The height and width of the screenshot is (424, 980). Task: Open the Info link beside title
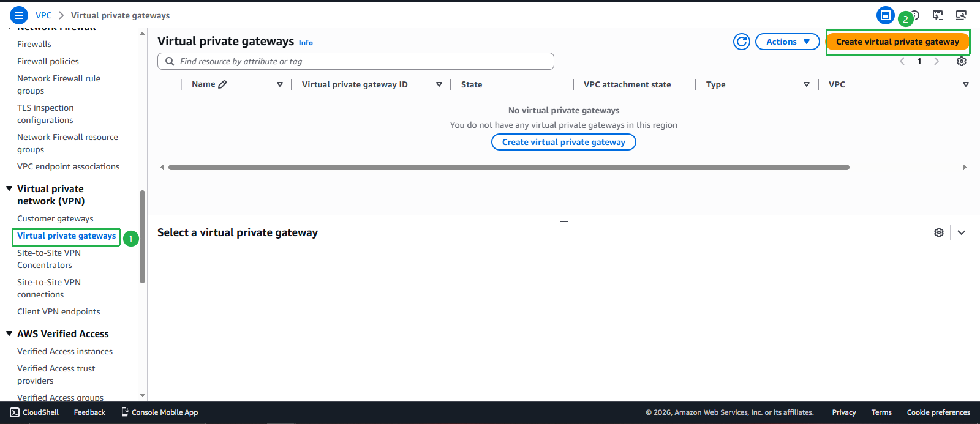306,43
